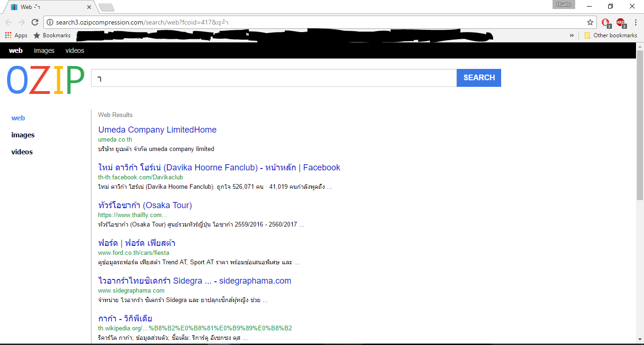Open the ฟอร์ด เฟียสต้า result title

(x=137, y=243)
